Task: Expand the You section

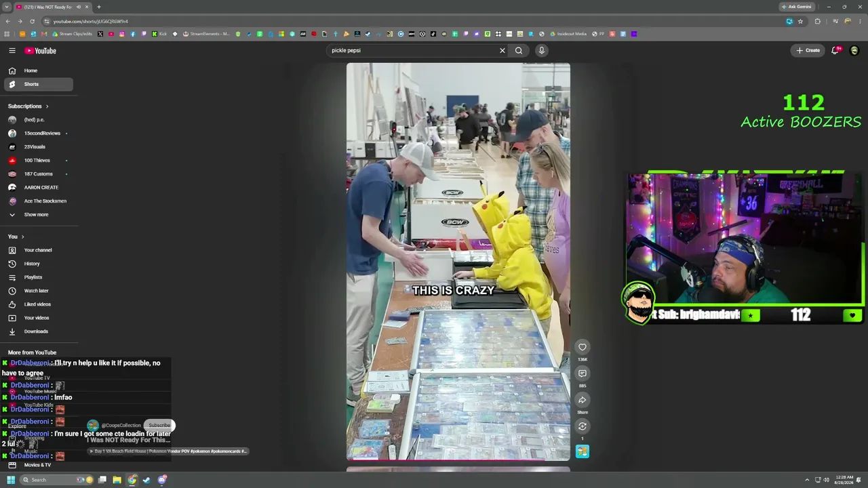Action: 16,237
